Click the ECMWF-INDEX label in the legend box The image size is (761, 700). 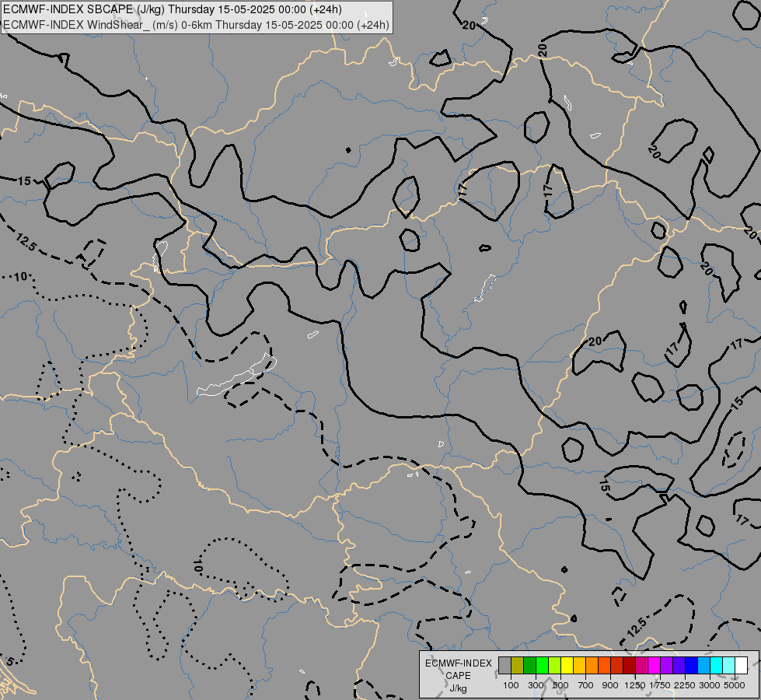[459, 663]
